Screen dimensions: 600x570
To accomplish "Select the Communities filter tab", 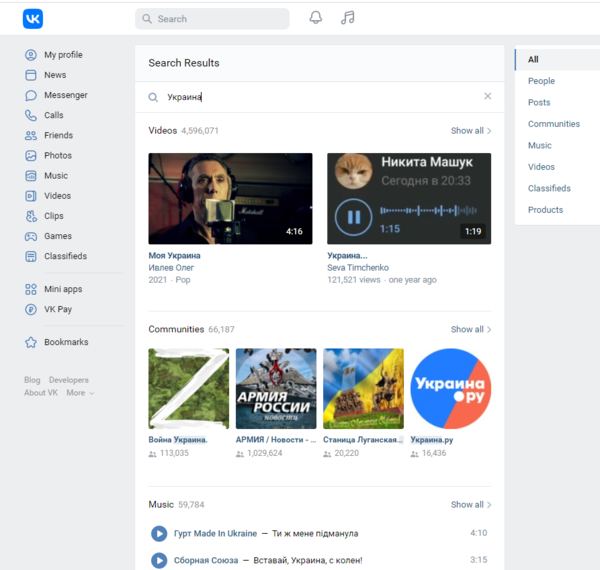I will point(554,124).
